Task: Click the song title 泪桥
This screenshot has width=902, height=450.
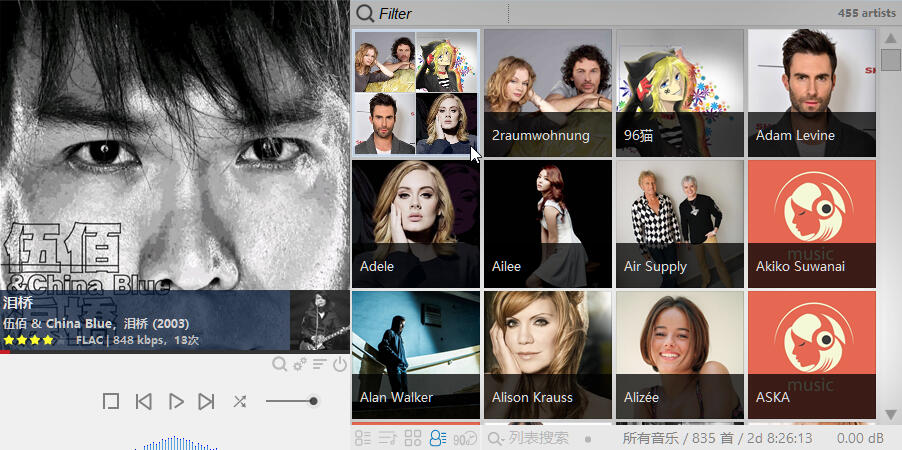Action: (x=17, y=303)
